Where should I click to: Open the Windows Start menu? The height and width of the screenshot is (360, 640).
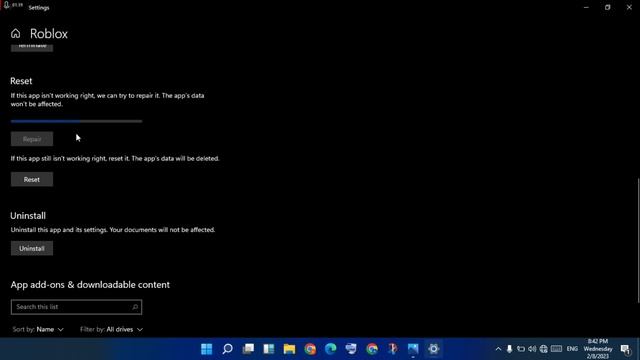pos(207,349)
